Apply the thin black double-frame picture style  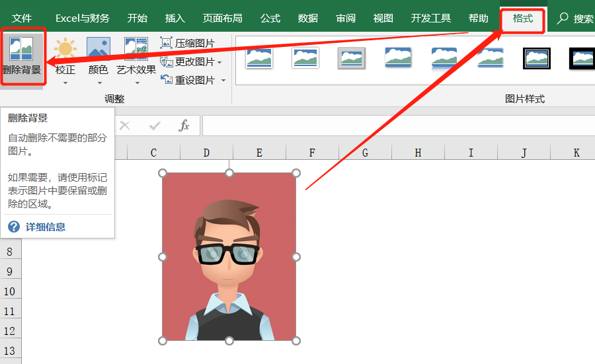click(537, 58)
